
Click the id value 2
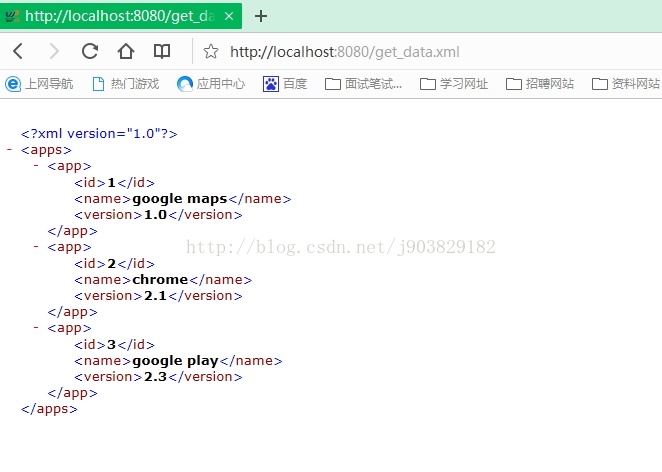click(x=111, y=263)
